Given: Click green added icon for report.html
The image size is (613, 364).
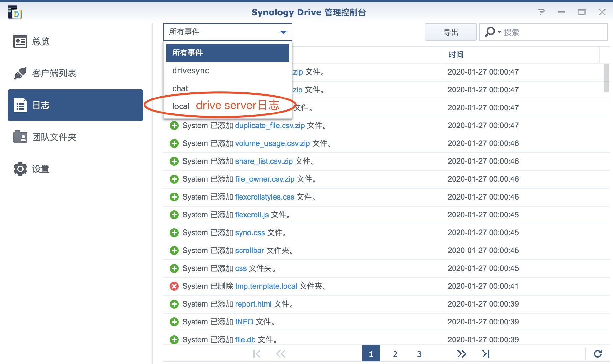Looking at the screenshot, I should tap(174, 304).
